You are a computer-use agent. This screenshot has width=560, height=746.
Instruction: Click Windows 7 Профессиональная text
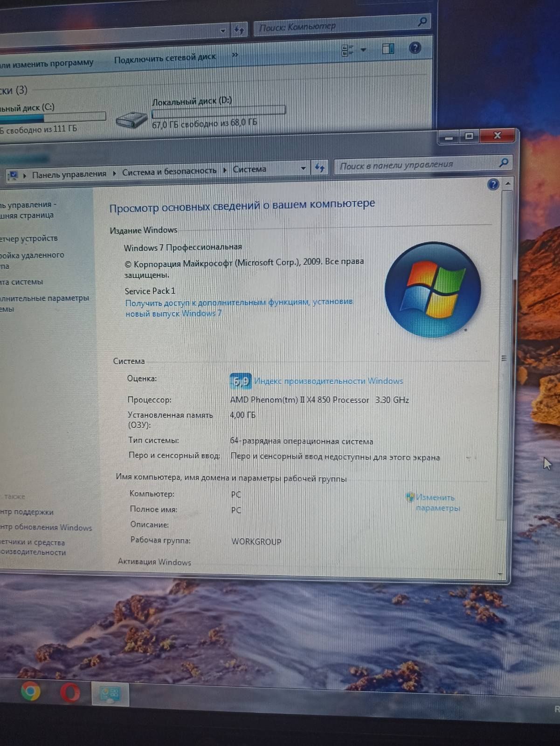pos(183,247)
